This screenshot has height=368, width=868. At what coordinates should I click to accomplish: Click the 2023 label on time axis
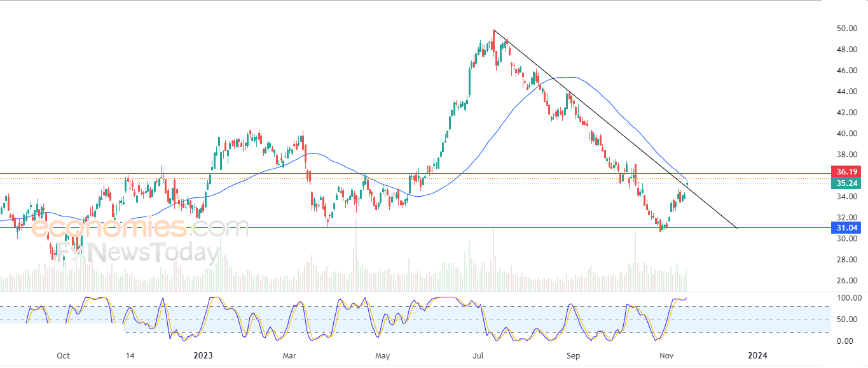tap(203, 355)
